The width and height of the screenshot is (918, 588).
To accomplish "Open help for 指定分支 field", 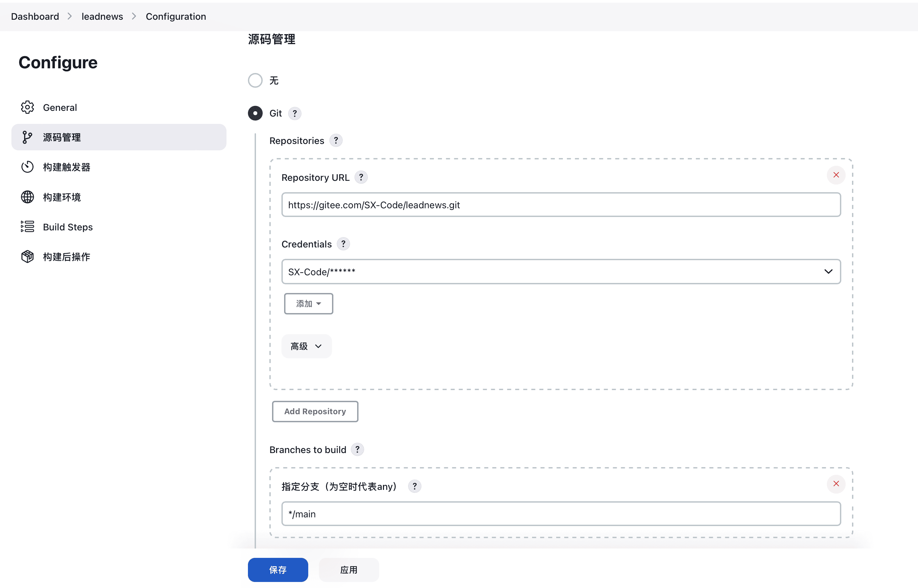I will coord(414,487).
